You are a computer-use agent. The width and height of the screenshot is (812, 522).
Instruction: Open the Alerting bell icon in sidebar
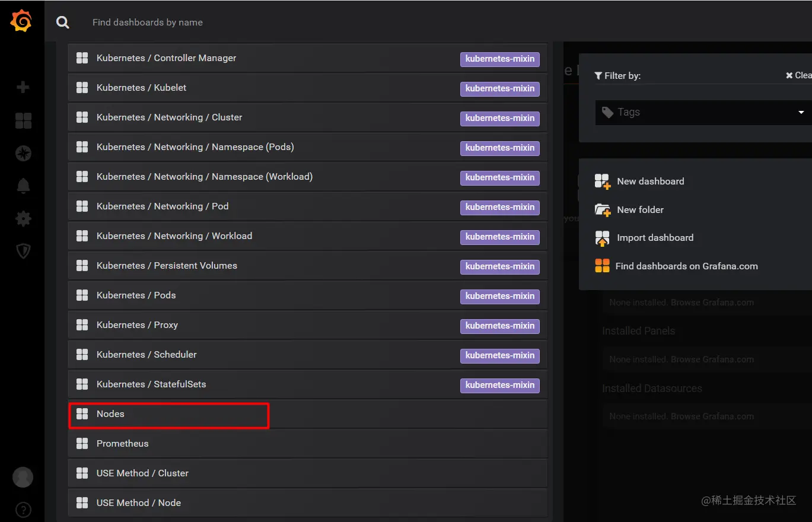[x=23, y=186]
